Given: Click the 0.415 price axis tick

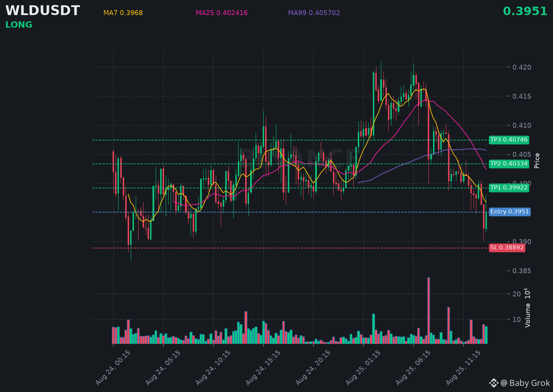Looking at the screenshot, I should pyautogui.click(x=522, y=96).
